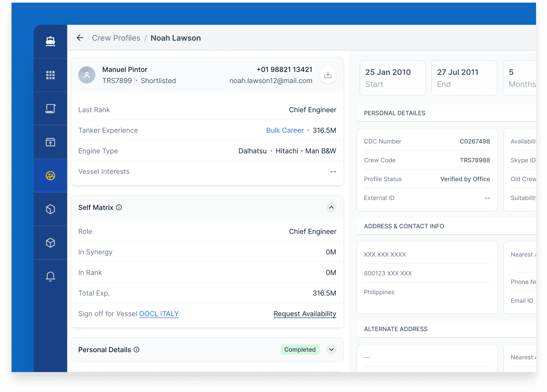
Task: Expand the Personal Details section
Action: 331,350
